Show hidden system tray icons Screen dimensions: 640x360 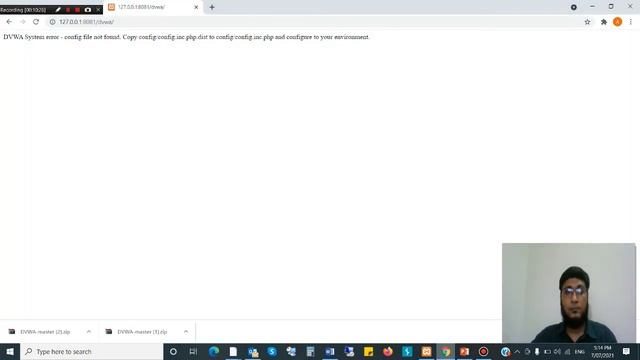pyautogui.click(x=517, y=351)
